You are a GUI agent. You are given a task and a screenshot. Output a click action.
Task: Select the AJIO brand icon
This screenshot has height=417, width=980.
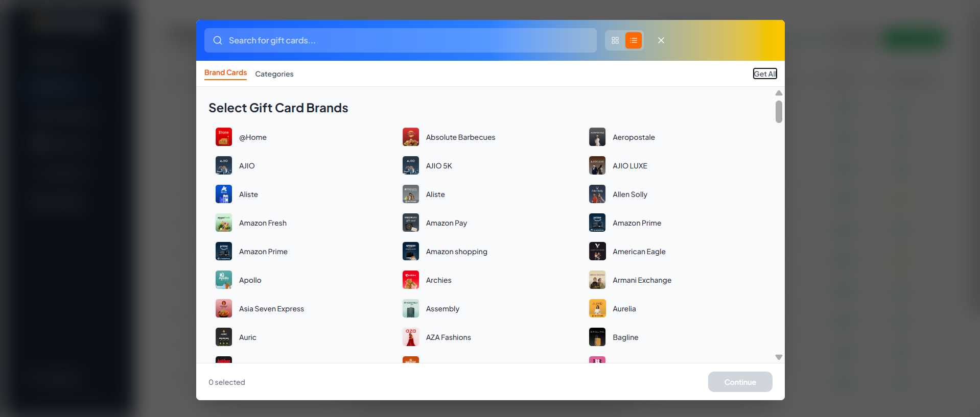pyautogui.click(x=224, y=165)
